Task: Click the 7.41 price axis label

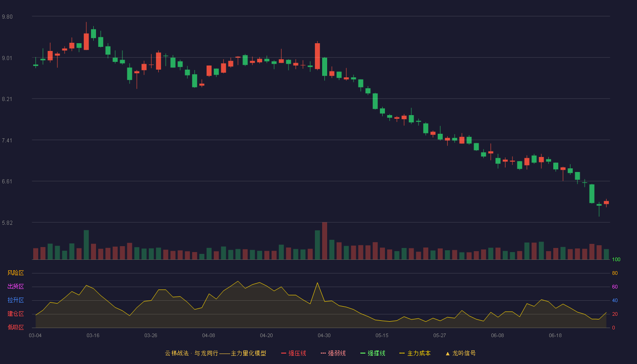Action: pyautogui.click(x=7, y=141)
